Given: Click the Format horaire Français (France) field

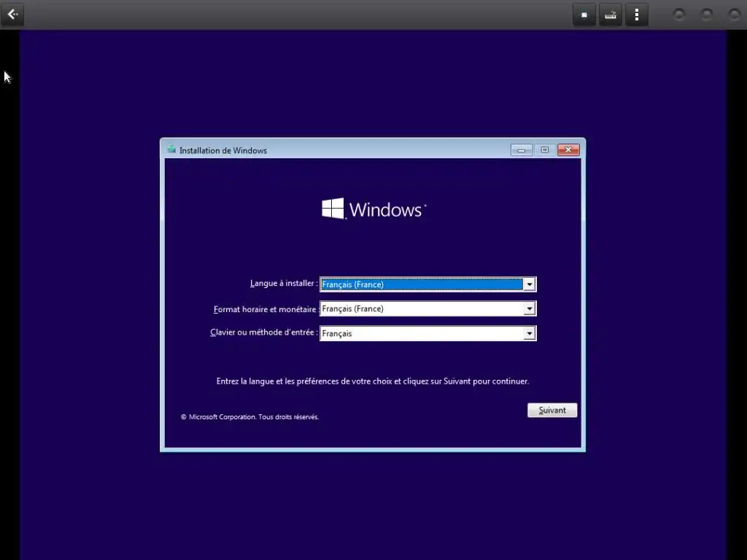Looking at the screenshot, I should point(427,308).
